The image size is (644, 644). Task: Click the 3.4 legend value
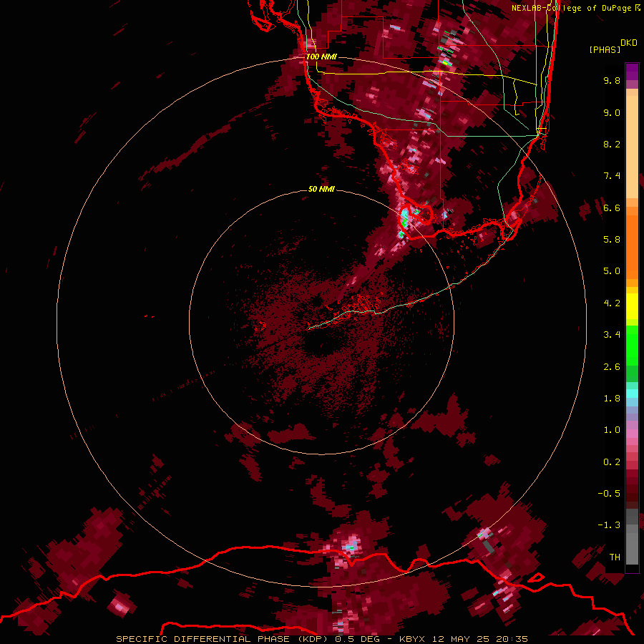coord(612,335)
